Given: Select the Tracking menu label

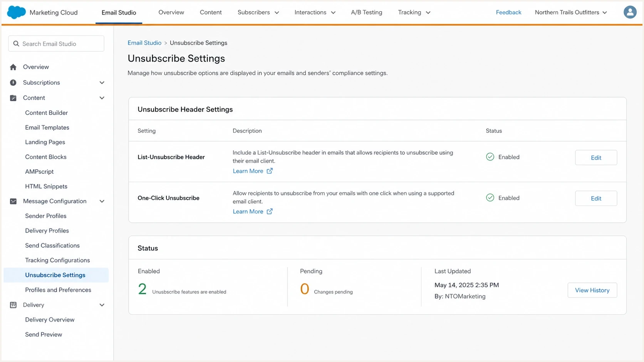Looking at the screenshot, I should (409, 12).
